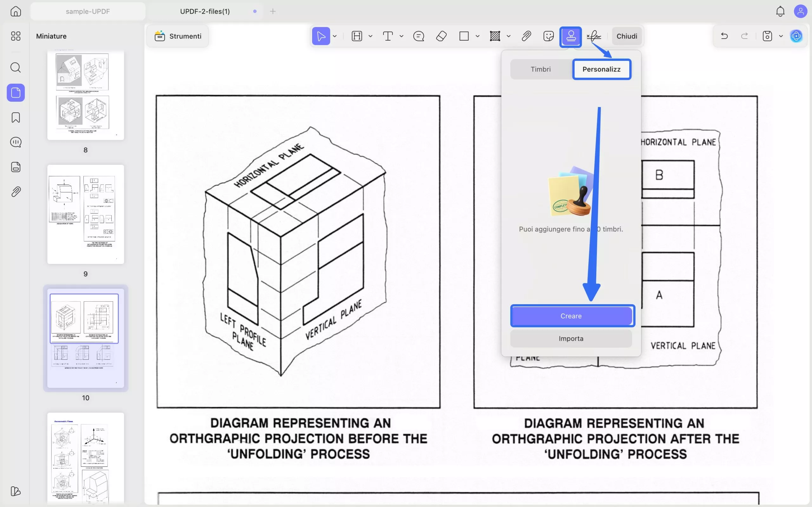The image size is (812, 507).
Task: Select page 9 thumbnail
Action: [86, 214]
